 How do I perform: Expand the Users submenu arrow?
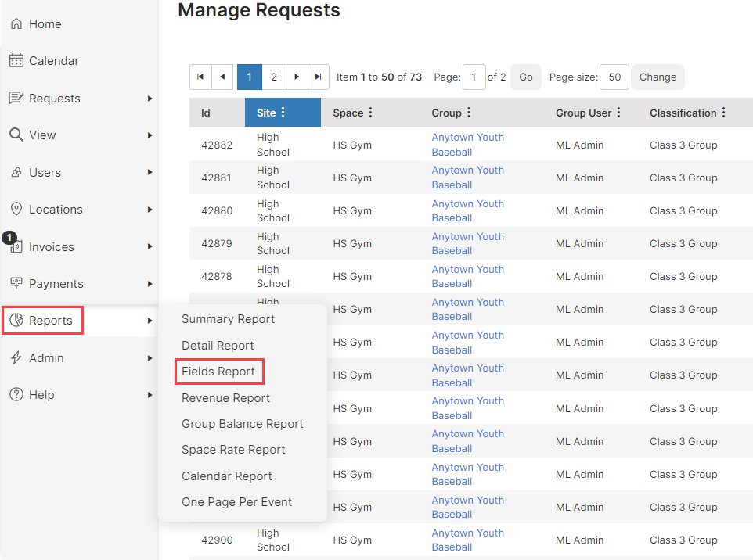(150, 172)
